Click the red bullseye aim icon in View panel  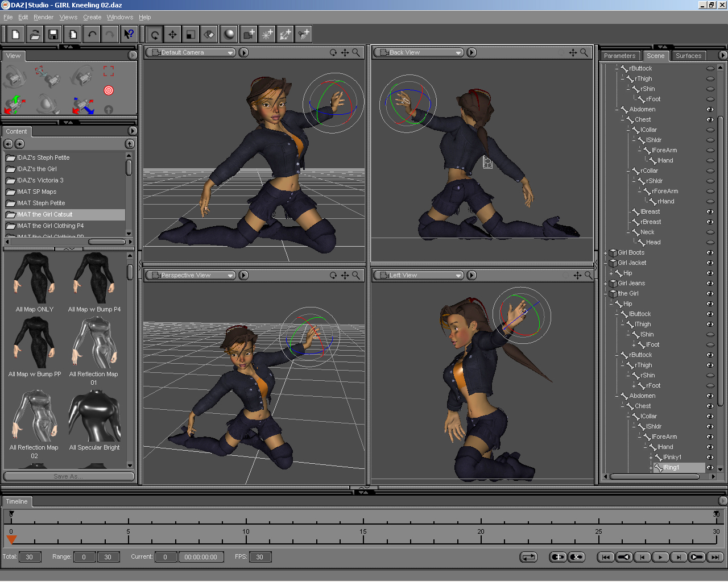point(109,90)
